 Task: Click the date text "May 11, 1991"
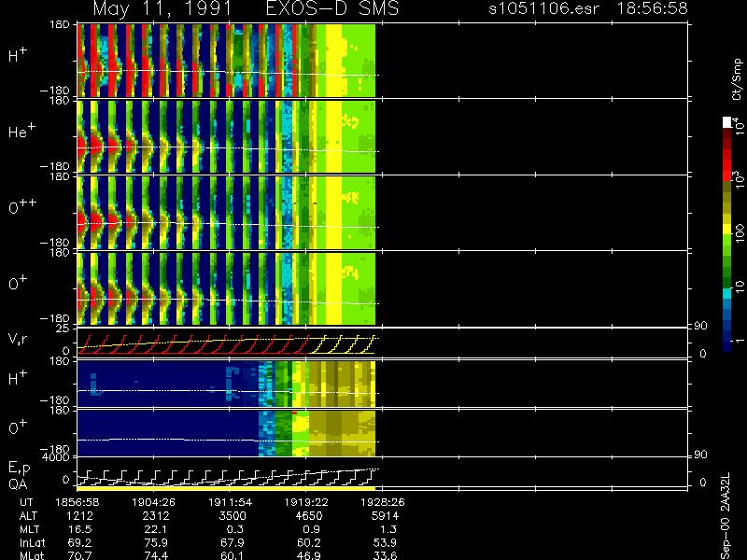pos(162,8)
